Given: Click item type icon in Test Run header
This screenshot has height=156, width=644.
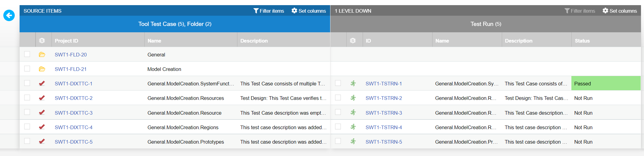Looking at the screenshot, I should coord(353,40).
